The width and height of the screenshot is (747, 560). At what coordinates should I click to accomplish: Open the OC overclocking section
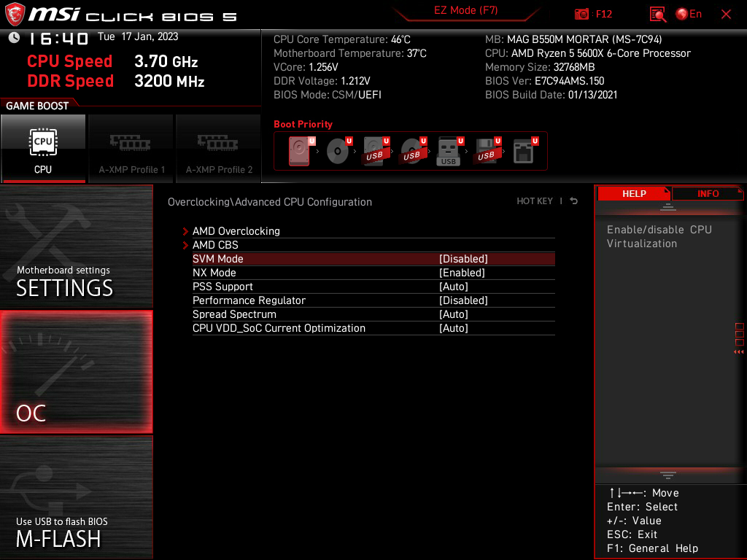point(76,372)
